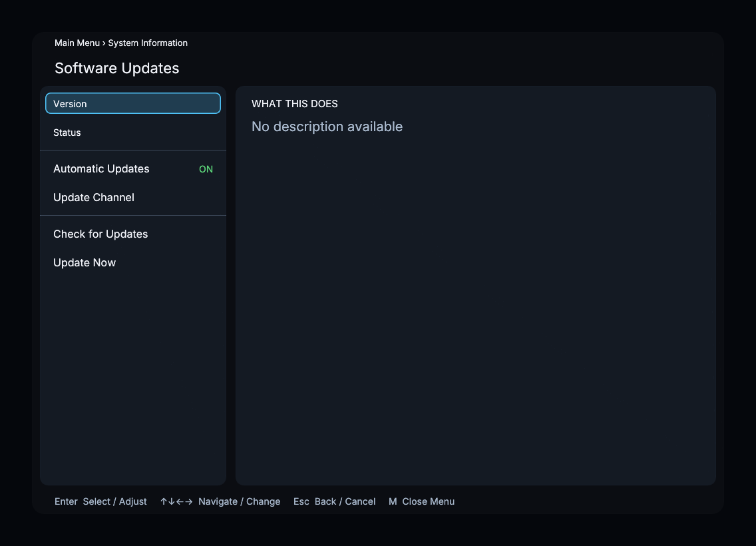
Task: Click the Enter Select / Adjust hint
Action: coord(100,501)
